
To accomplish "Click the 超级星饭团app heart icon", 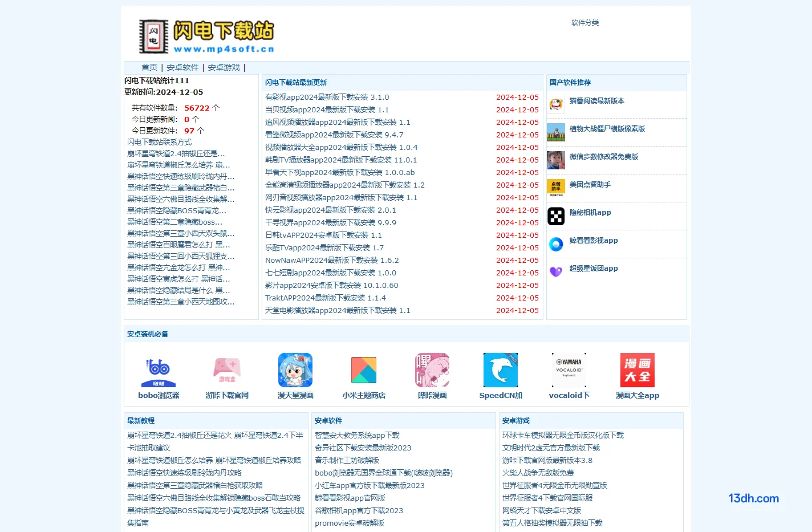I will (x=556, y=272).
